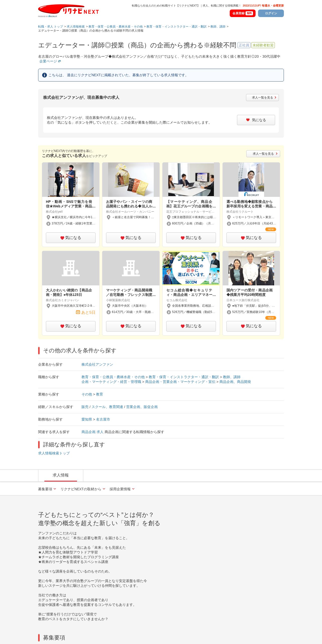
Task: Click the building placeholder icon for 小林製薬
Action: 131,268
